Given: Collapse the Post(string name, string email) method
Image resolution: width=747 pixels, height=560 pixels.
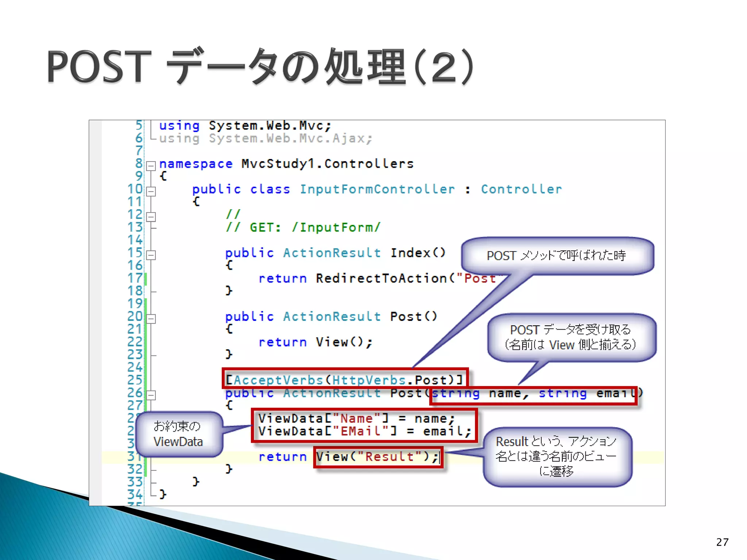Looking at the screenshot, I should point(151,395).
